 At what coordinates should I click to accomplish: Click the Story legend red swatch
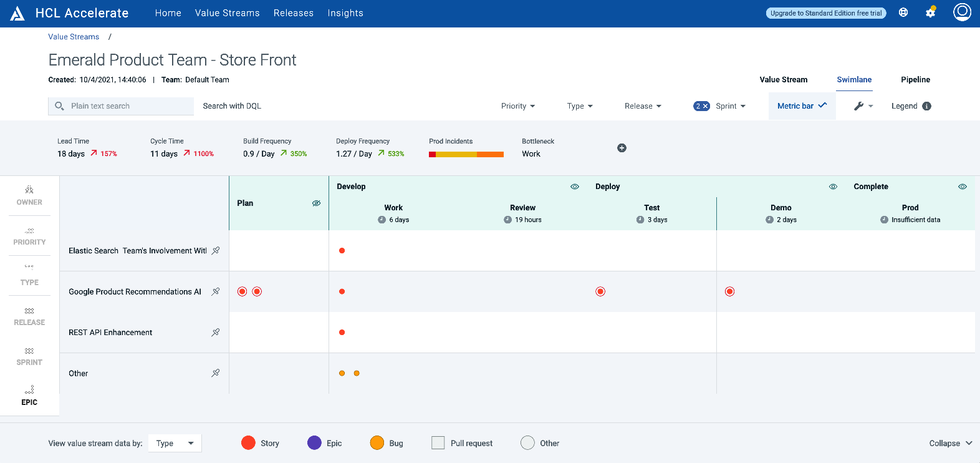click(248, 443)
